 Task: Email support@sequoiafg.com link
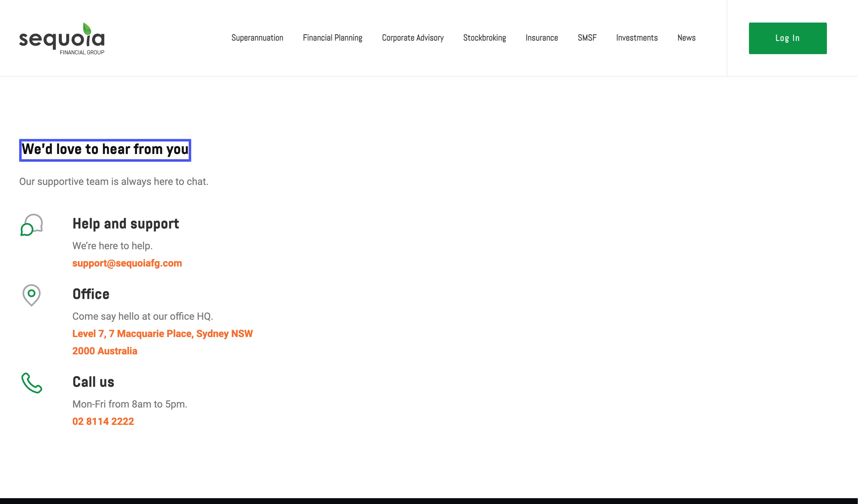[127, 263]
